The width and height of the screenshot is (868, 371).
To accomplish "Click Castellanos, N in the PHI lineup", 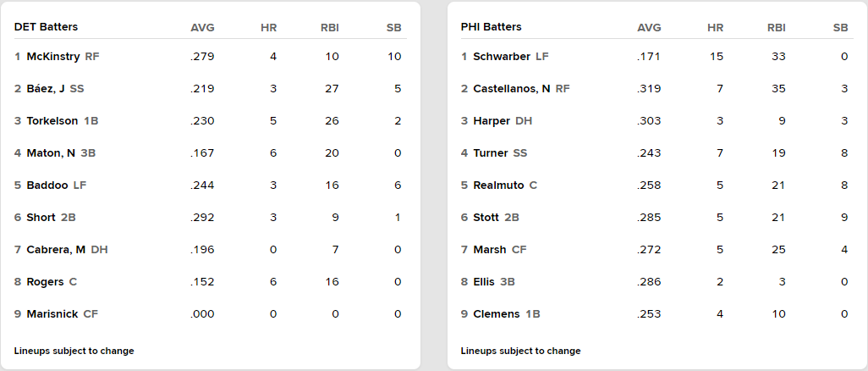I will pyautogui.click(x=512, y=89).
